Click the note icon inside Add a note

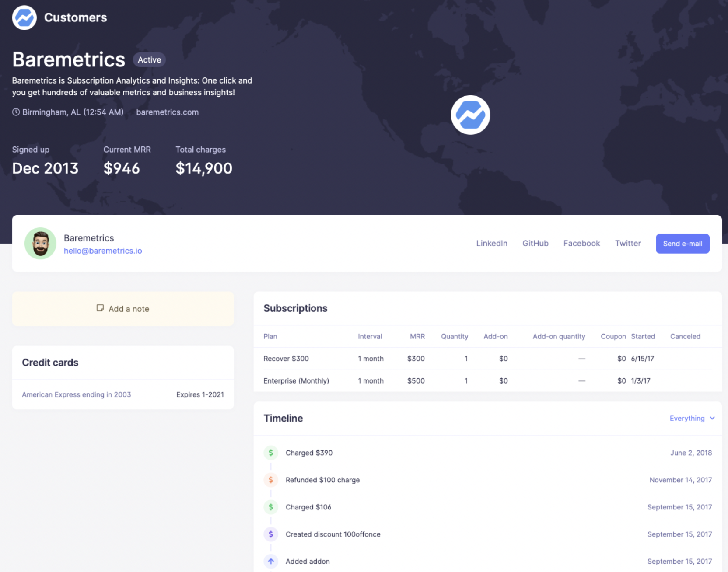click(101, 308)
